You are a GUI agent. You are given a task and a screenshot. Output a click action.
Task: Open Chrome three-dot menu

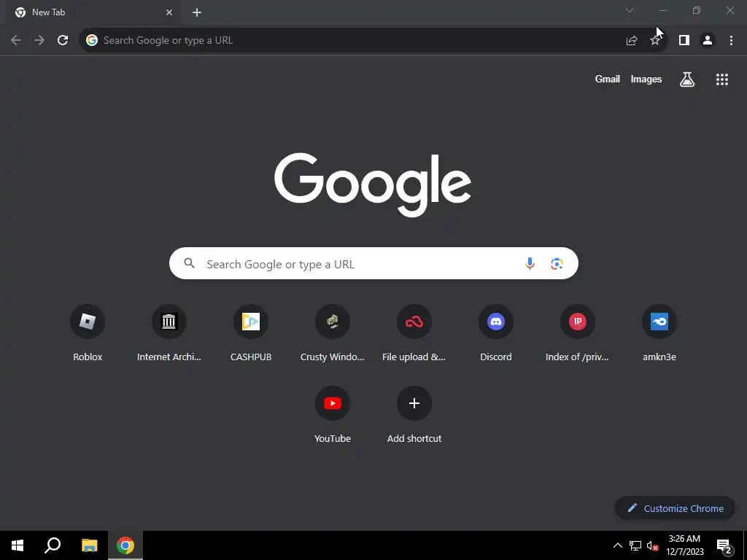click(x=731, y=41)
